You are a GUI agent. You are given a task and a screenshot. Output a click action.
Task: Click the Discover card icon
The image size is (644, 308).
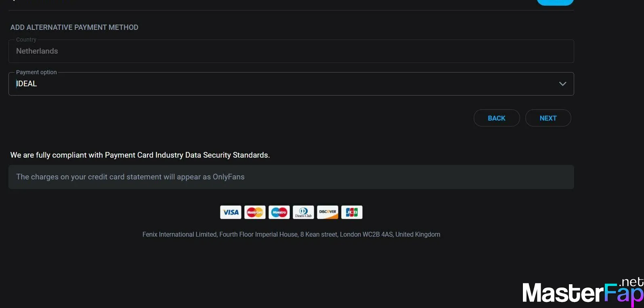pyautogui.click(x=327, y=212)
